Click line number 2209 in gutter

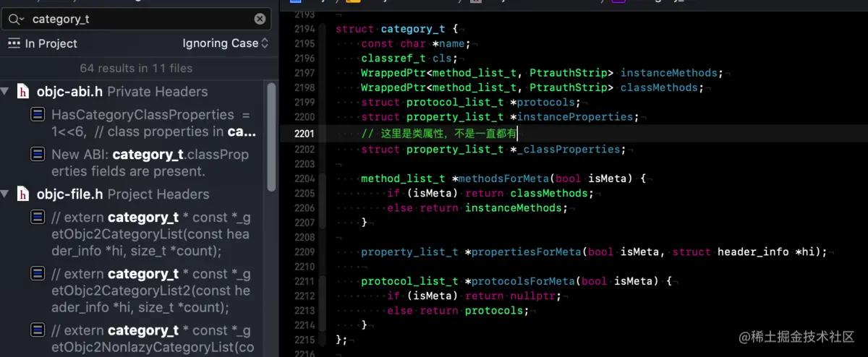305,251
